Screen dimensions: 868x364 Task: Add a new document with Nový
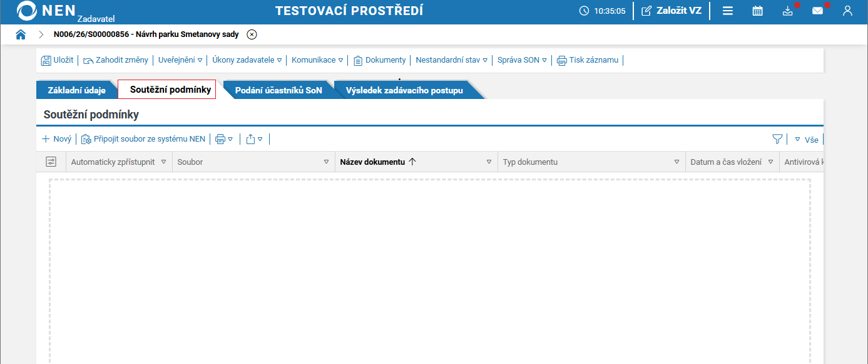56,139
